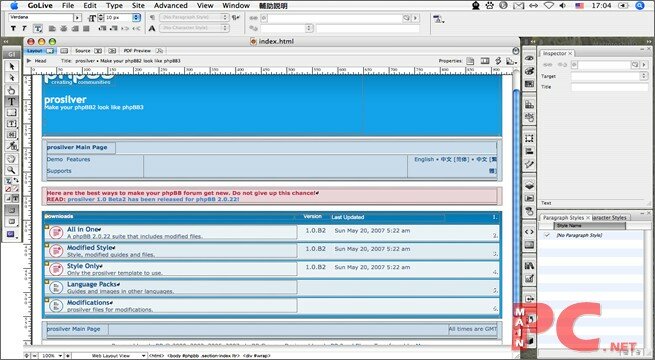This screenshot has width=655, height=360.
Task: Open the No Paragraph Style dropdown
Action: pos(195,18)
